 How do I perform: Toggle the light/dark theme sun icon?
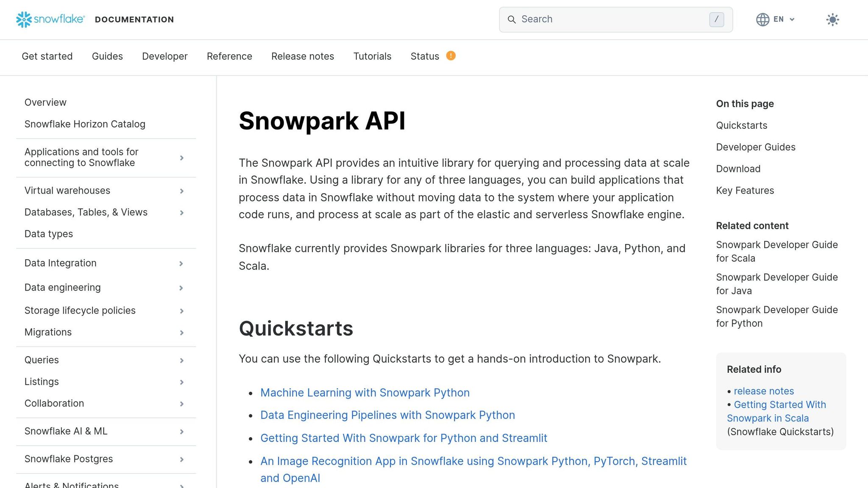pos(832,19)
